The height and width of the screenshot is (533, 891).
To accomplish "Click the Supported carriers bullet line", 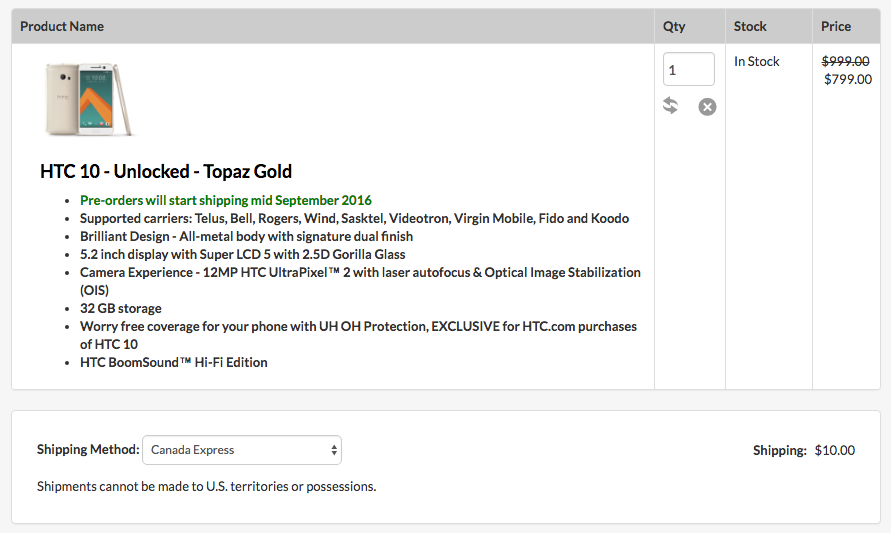I will point(354,219).
